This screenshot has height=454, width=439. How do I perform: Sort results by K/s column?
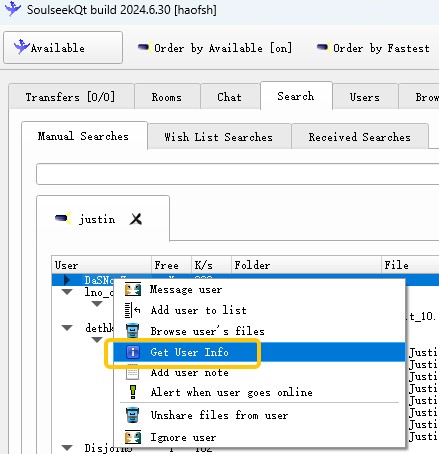tap(211, 265)
